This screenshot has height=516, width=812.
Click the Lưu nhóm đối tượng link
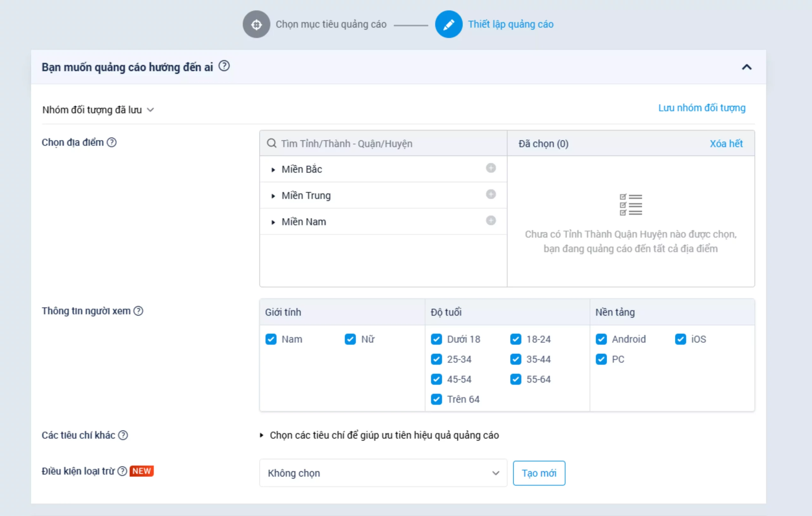(x=702, y=108)
